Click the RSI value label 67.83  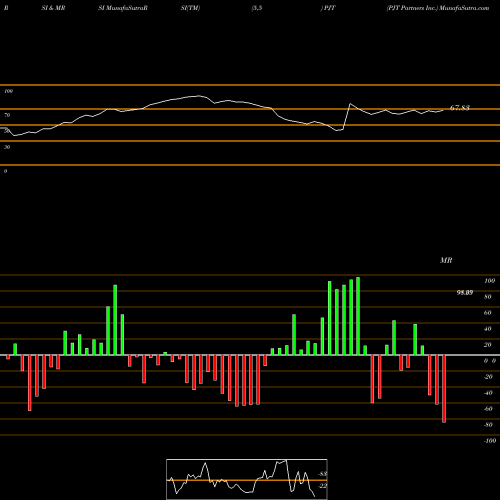point(460,108)
